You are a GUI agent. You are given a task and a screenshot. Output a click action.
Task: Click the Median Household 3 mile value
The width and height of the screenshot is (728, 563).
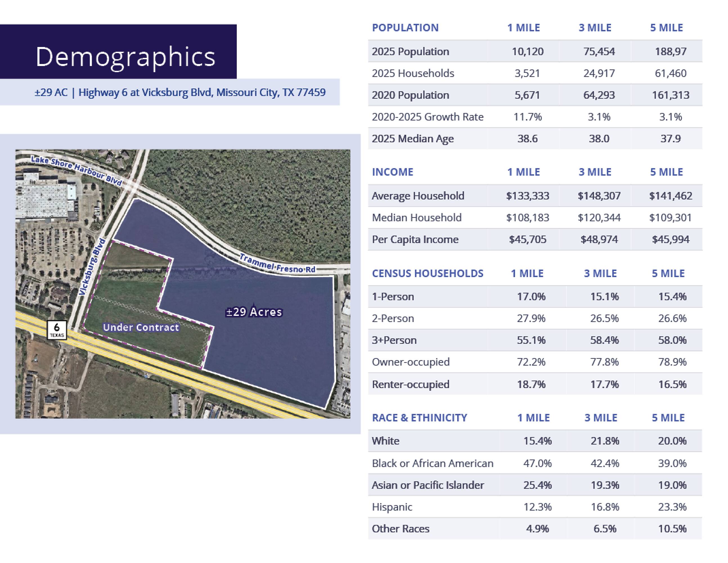pyautogui.click(x=599, y=218)
